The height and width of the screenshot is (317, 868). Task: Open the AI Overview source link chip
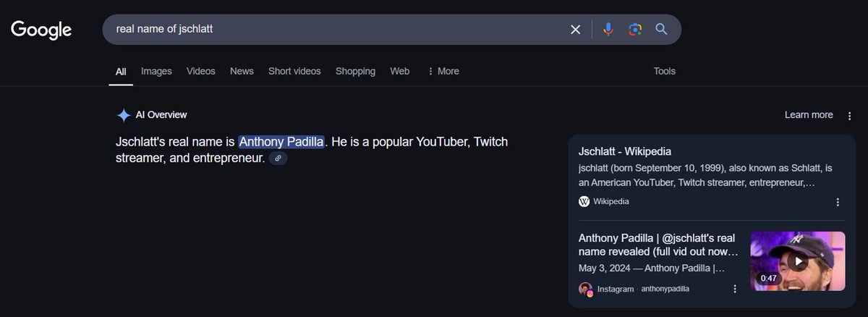tap(278, 158)
